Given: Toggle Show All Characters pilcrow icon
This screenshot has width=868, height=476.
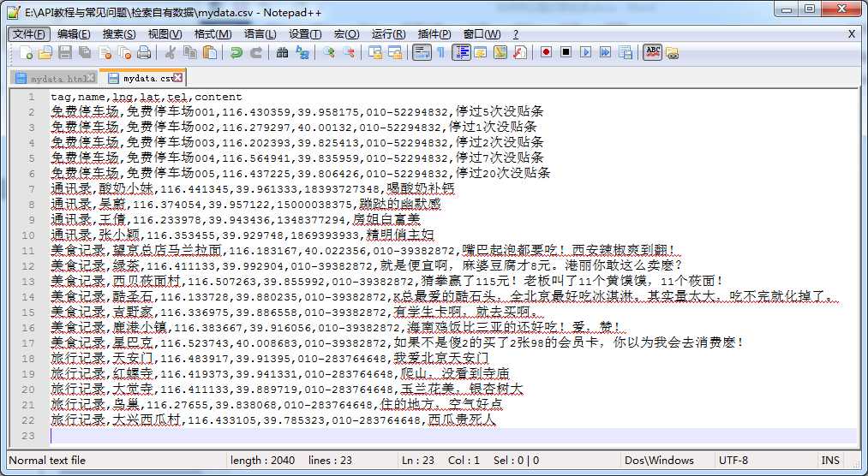Looking at the screenshot, I should (440, 52).
